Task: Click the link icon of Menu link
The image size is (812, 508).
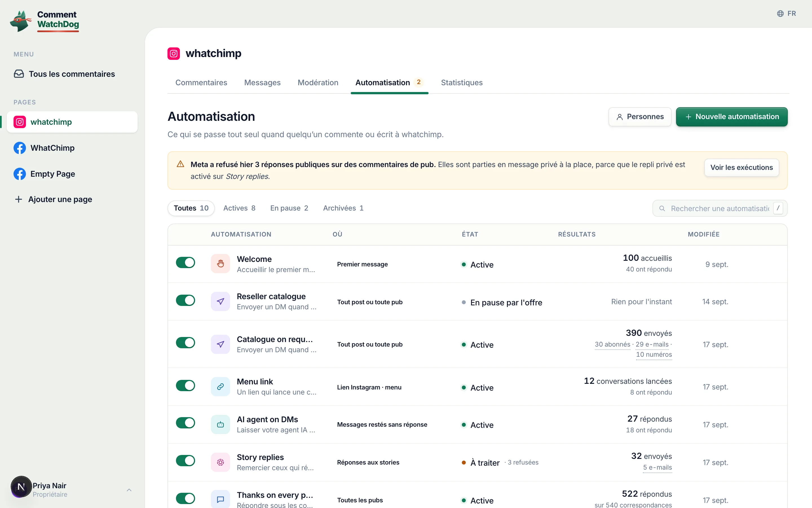Action: 220,387
